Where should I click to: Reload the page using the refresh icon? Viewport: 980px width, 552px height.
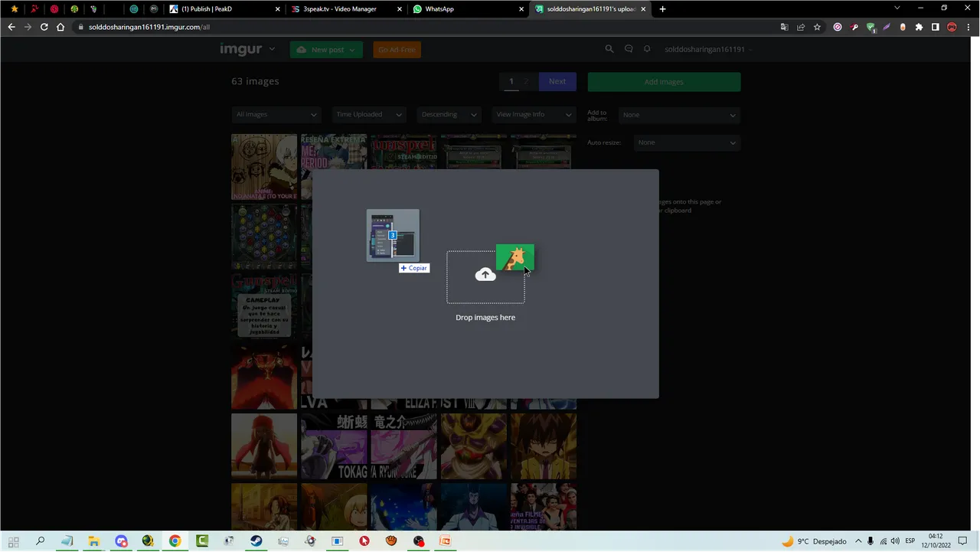44,27
